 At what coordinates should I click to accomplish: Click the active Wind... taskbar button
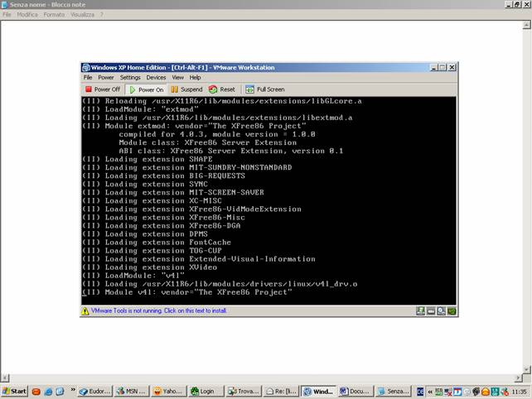click(318, 392)
